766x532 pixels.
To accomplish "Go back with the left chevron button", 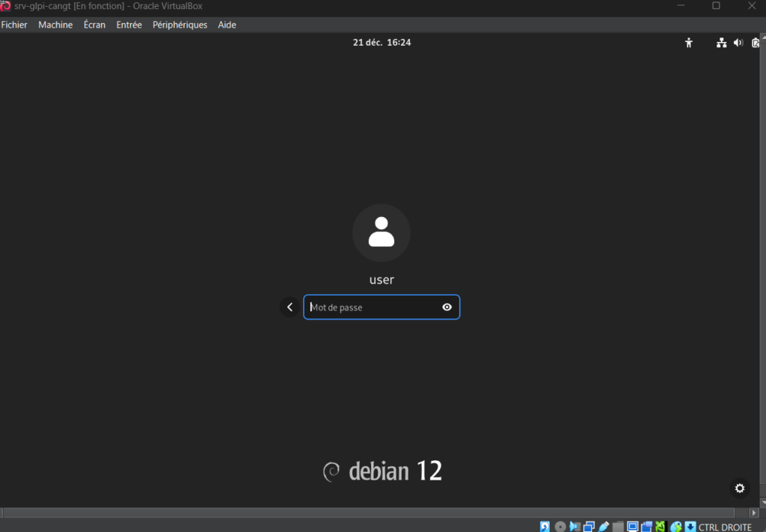I will pyautogui.click(x=290, y=307).
